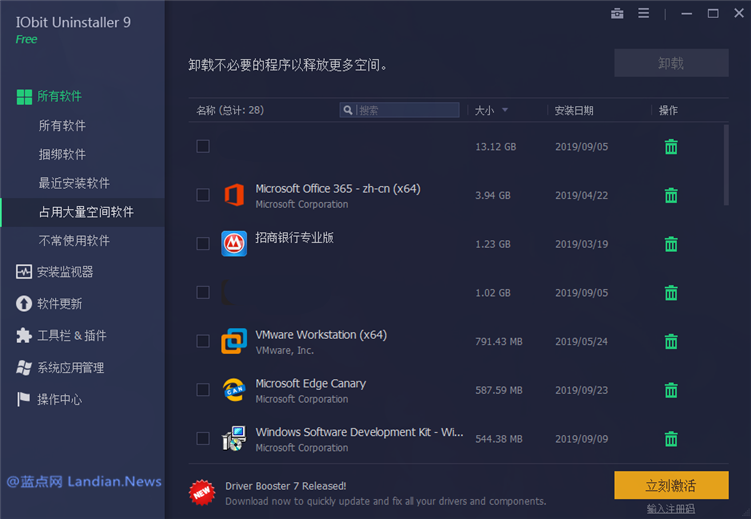Open 最近安装软件 in sidebar

point(74,183)
